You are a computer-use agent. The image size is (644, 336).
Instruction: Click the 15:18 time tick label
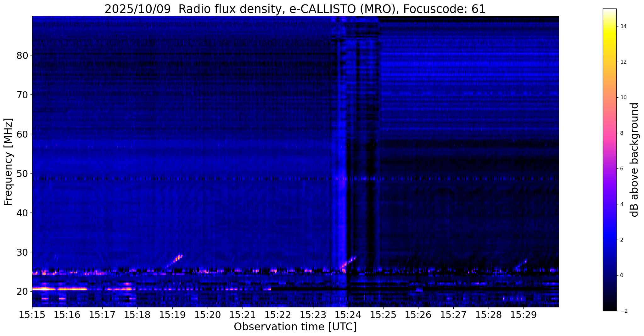coord(137,315)
